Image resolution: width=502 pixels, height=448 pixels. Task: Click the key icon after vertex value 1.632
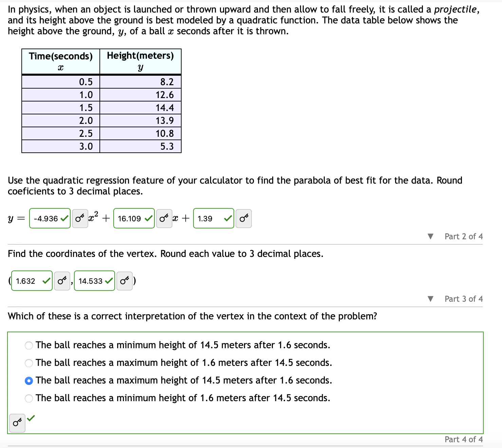click(x=62, y=281)
